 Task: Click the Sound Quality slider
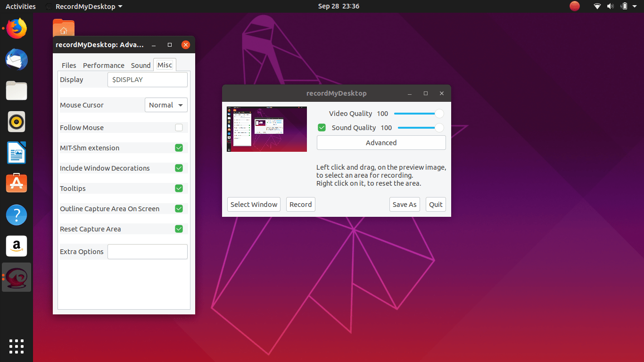point(420,128)
